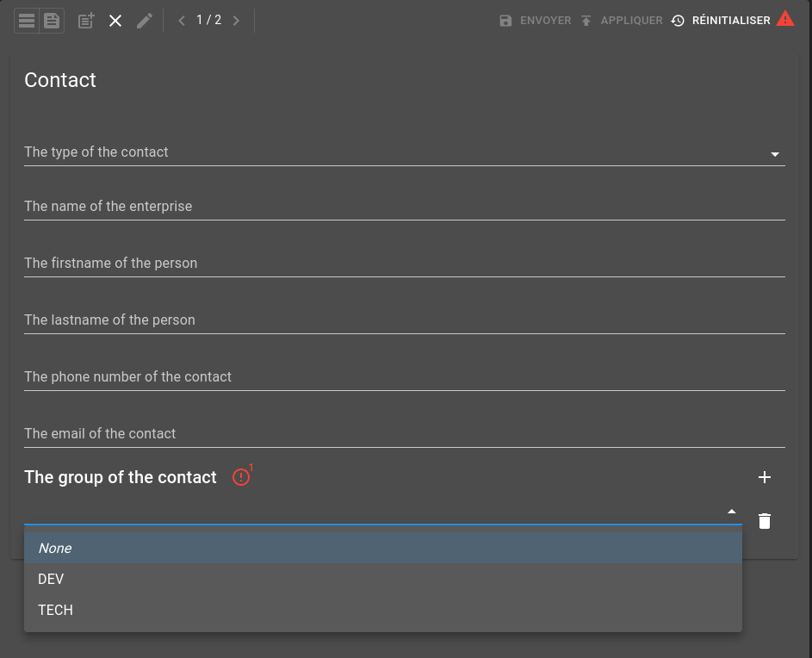
Task: Focus the firstname of the person field
Action: point(405,264)
